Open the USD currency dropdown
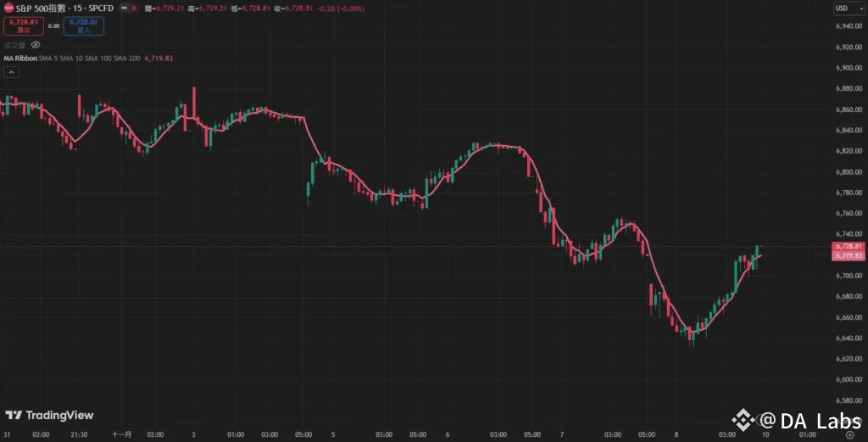The height and width of the screenshot is (442, 868). tap(849, 8)
